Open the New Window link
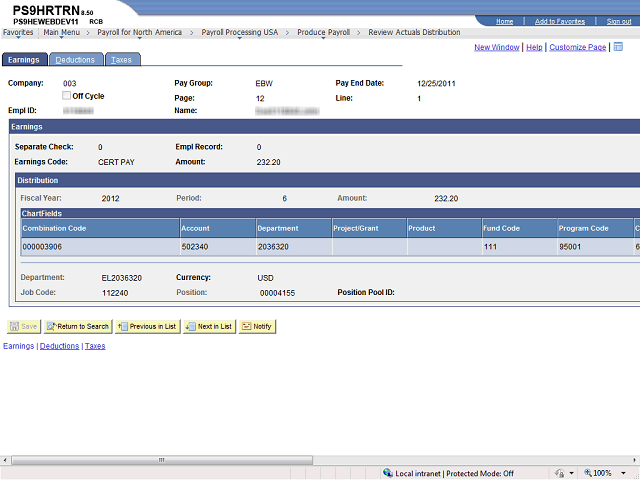Viewport: 640px width, 480px height. [496, 47]
